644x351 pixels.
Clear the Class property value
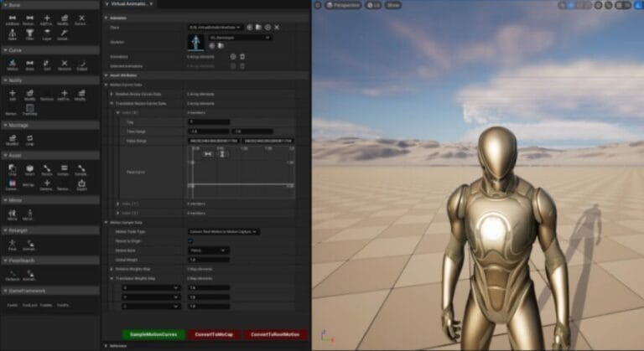tap(277, 27)
